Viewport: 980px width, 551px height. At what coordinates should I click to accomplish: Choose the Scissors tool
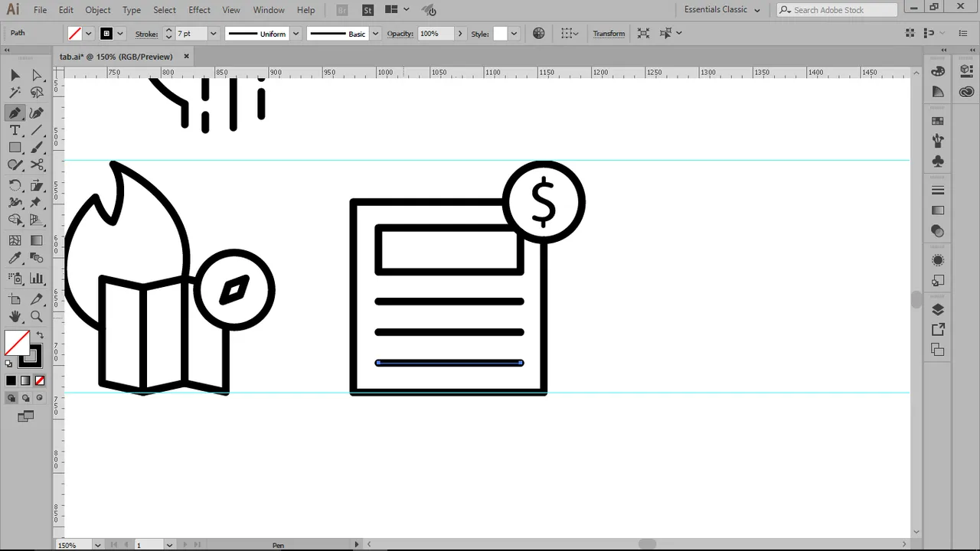(x=36, y=165)
